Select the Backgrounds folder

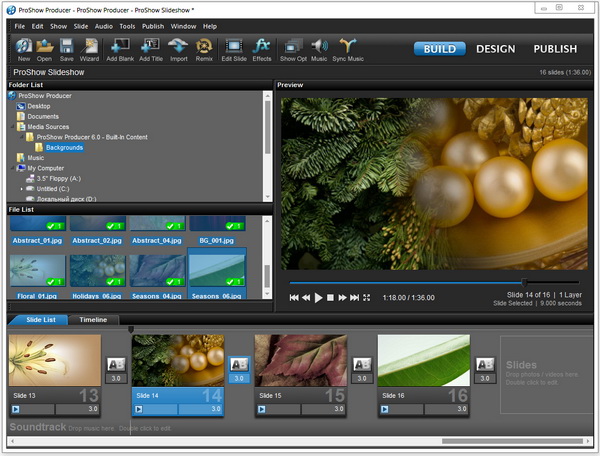pyautogui.click(x=64, y=148)
